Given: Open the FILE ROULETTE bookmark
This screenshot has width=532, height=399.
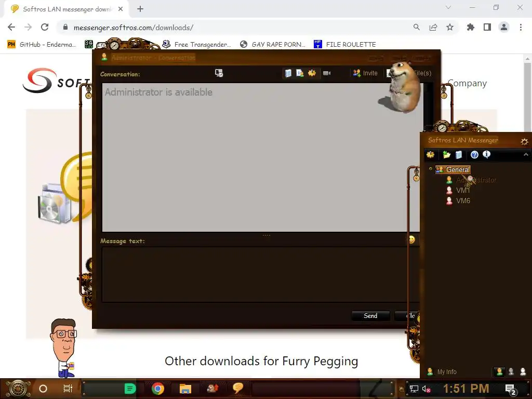Looking at the screenshot, I should click(345, 45).
